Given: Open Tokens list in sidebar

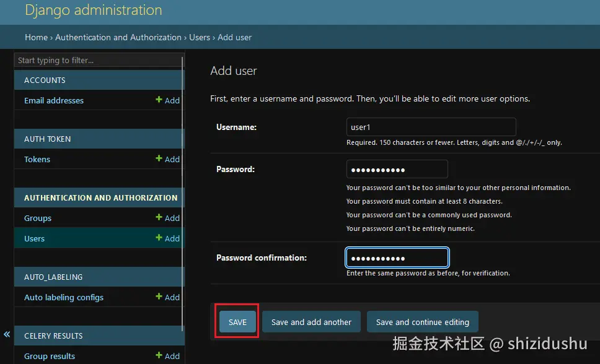Looking at the screenshot, I should tap(37, 160).
